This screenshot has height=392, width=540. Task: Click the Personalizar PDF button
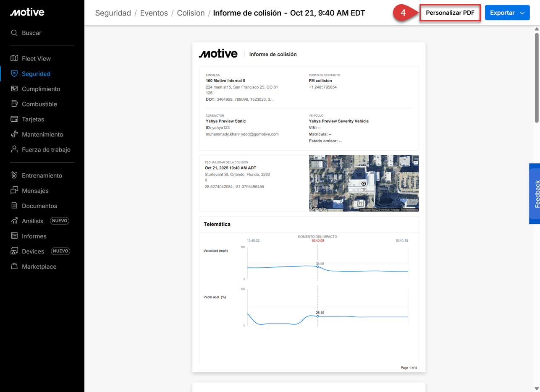[x=450, y=13]
